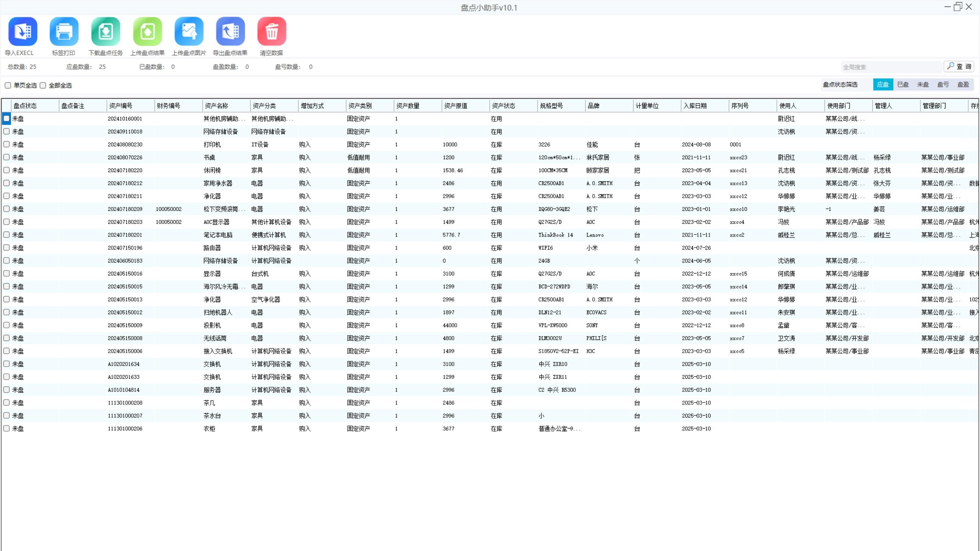The height and width of the screenshot is (551, 980).
Task: Click 上传盘点结果 upload icon
Action: click(147, 31)
